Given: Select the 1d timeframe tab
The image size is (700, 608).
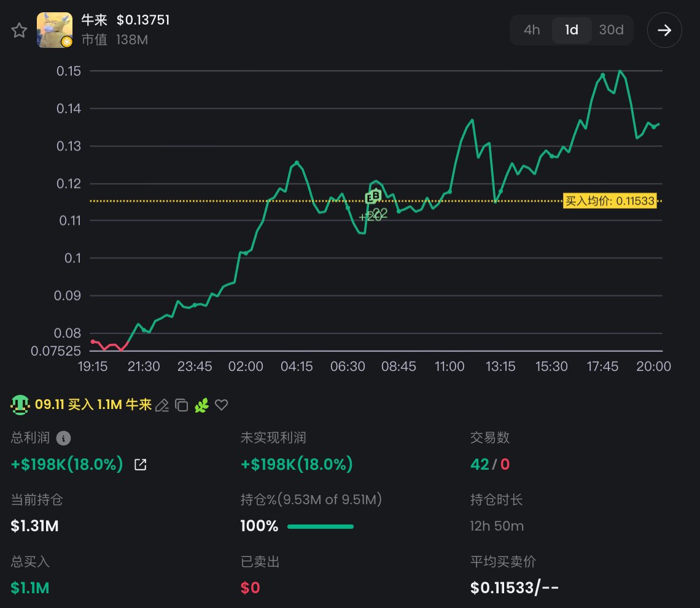Looking at the screenshot, I should tap(572, 30).
